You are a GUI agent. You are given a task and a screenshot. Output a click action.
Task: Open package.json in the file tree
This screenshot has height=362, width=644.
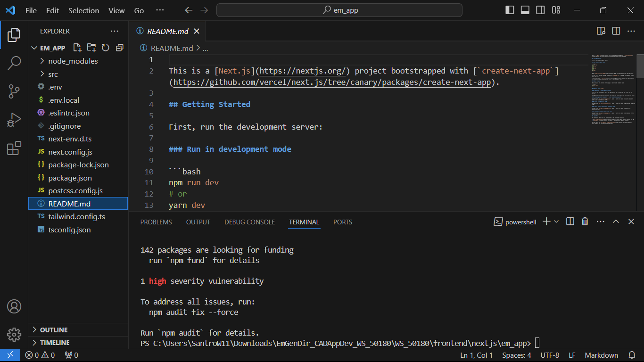[78, 178]
